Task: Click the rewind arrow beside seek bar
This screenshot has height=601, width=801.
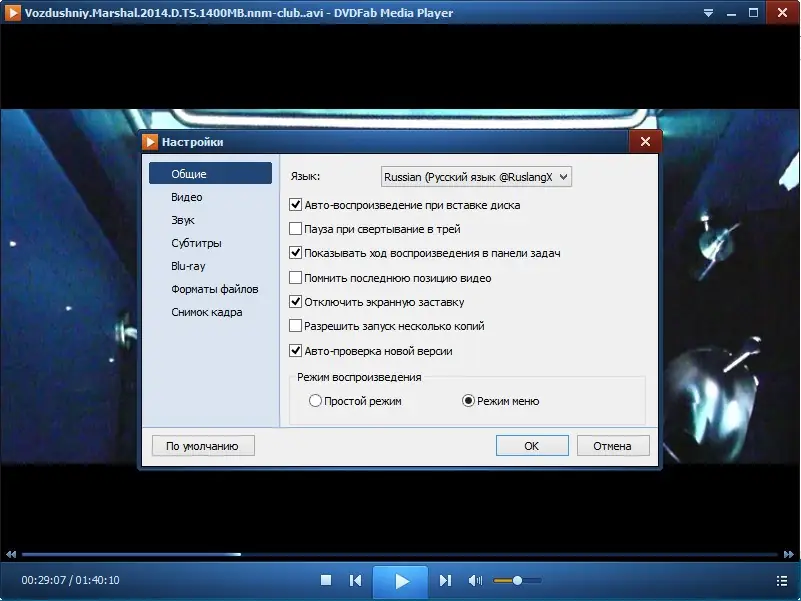Action: pos(11,554)
